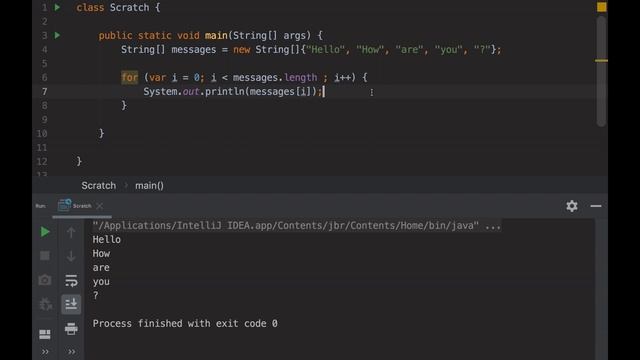Click line number 10 in the gutter
The height and width of the screenshot is (360, 640).
point(42,133)
